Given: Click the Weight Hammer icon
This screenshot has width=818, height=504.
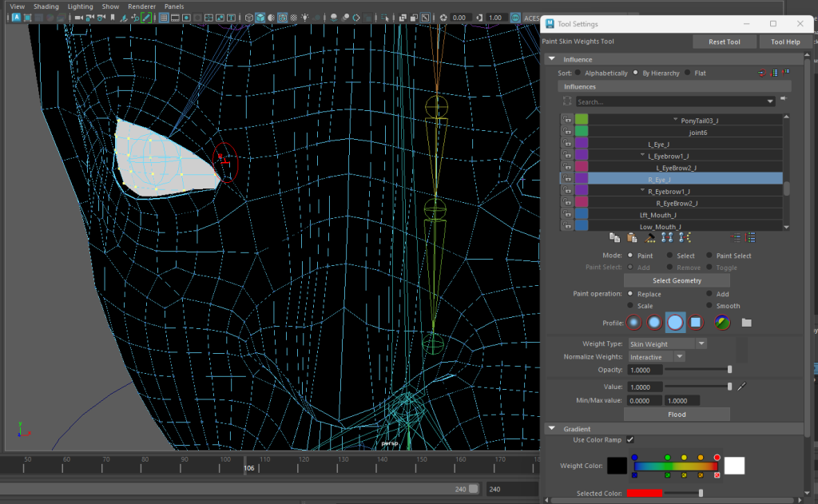Looking at the screenshot, I should click(x=650, y=237).
